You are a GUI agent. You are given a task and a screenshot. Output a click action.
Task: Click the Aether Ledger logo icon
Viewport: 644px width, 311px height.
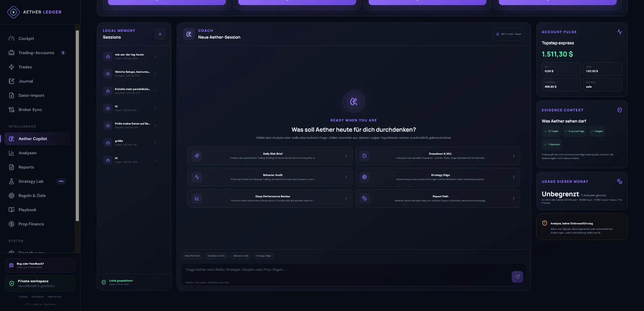click(13, 12)
